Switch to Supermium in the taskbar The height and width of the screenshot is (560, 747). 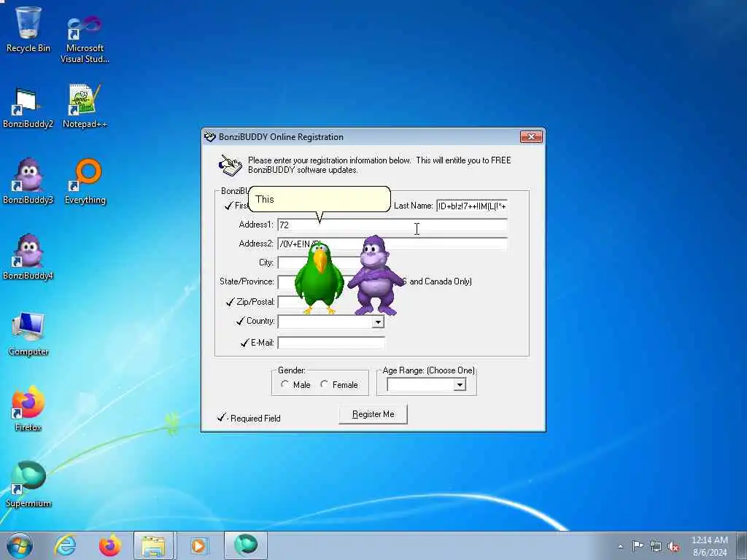(246, 545)
